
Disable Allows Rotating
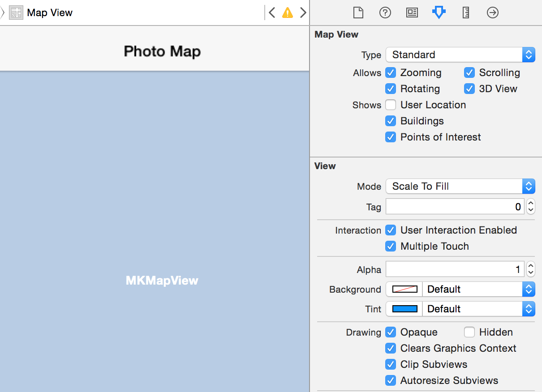(x=390, y=89)
